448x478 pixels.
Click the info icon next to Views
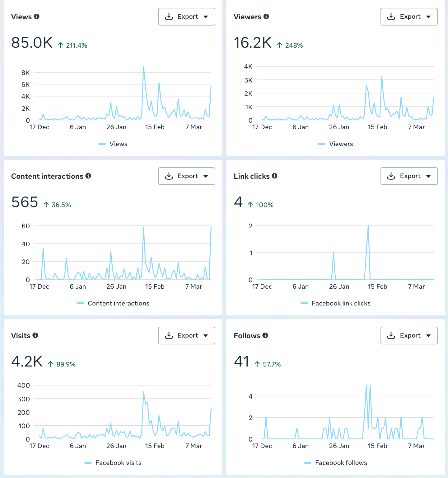click(37, 17)
